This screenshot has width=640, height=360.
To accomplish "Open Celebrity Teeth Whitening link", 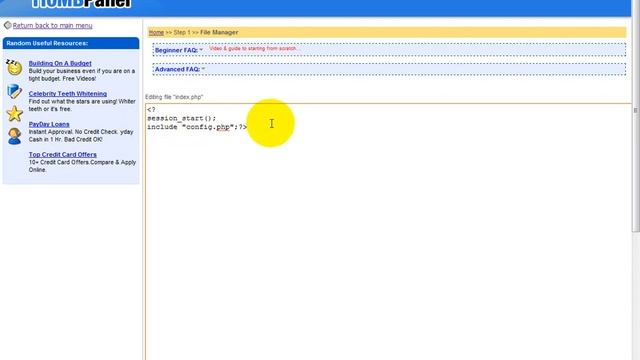I will coord(68,94).
